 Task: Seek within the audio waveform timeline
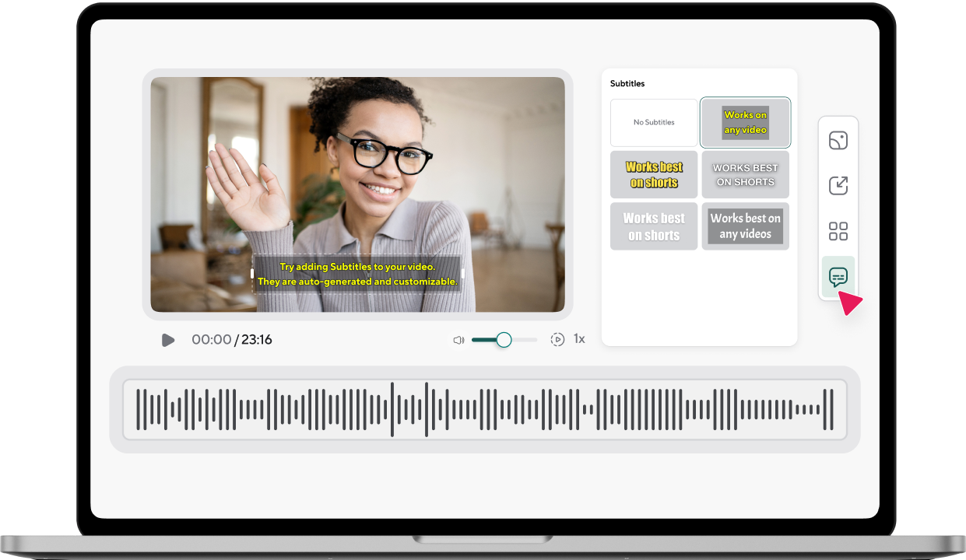coord(484,409)
